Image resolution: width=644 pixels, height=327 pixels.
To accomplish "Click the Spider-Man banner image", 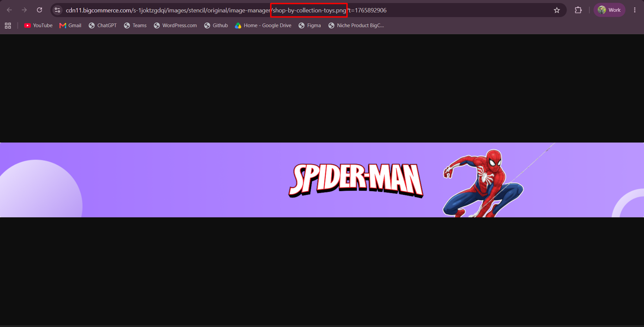I will pyautogui.click(x=322, y=180).
